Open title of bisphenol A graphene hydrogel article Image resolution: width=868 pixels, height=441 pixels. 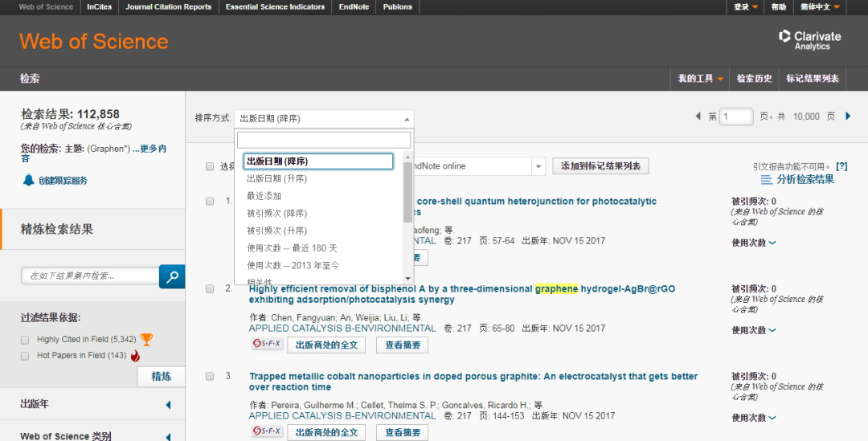[x=461, y=294]
